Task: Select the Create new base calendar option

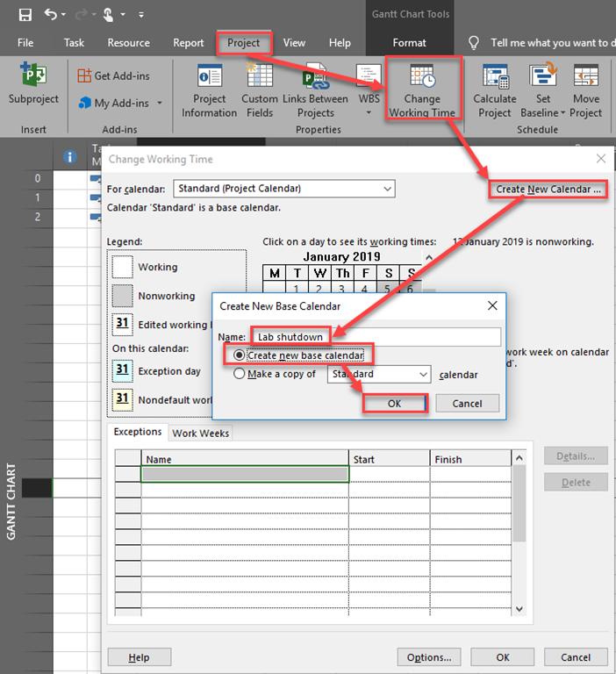Action: point(240,355)
